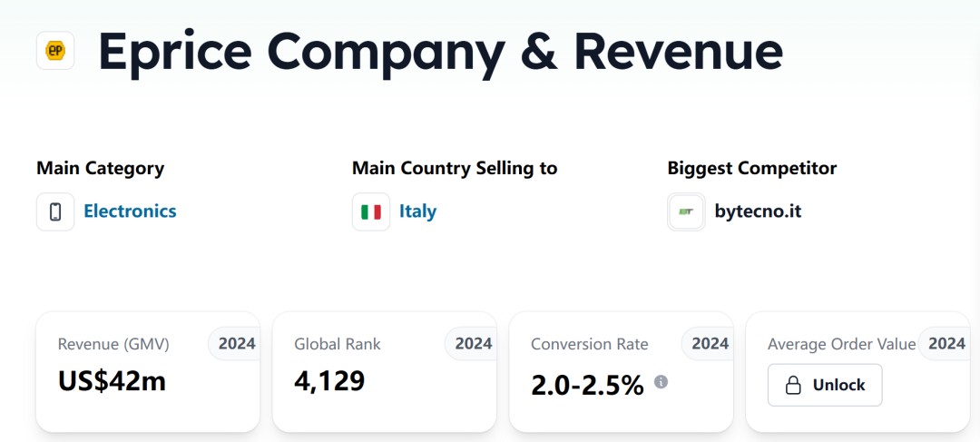Screen dimensions: 980x442
Task: Select the US$42m revenue figure
Action: coord(112,381)
